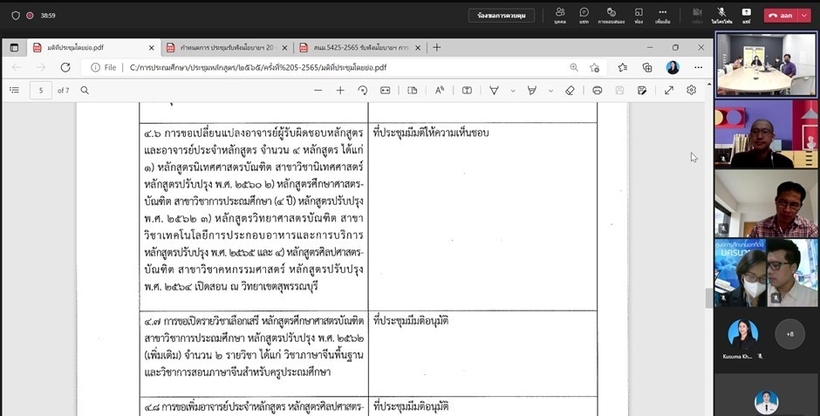Click the Fit to width icon
820x416 pixels.
385,91
